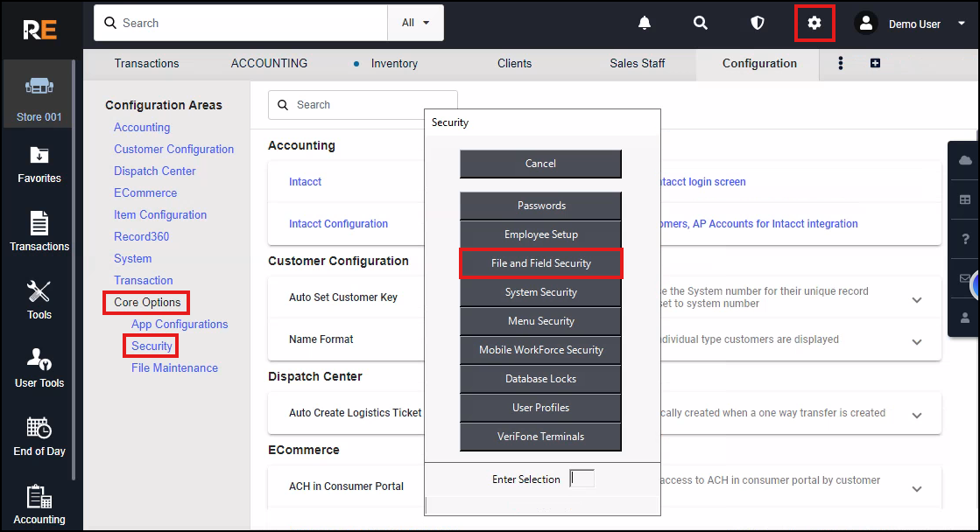Screen dimensions: 980x532
Task: Click the magnifier icon in top bar
Action: pyautogui.click(x=701, y=24)
